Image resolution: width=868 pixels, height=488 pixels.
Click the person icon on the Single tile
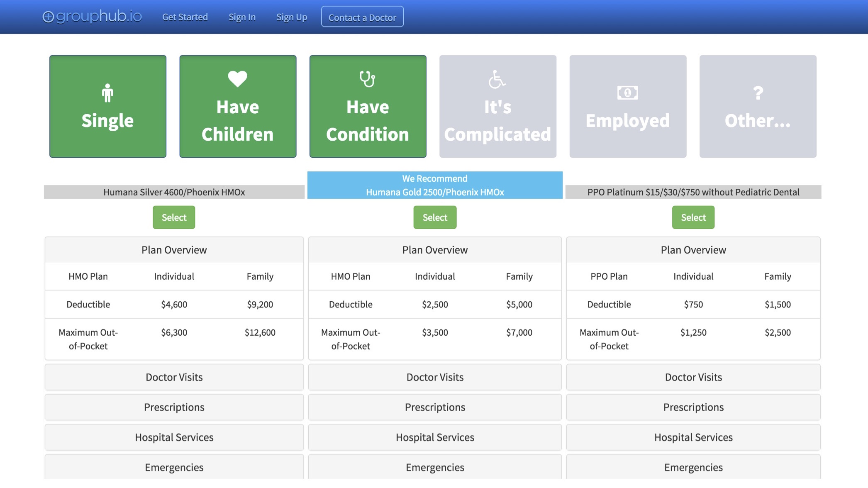click(107, 93)
